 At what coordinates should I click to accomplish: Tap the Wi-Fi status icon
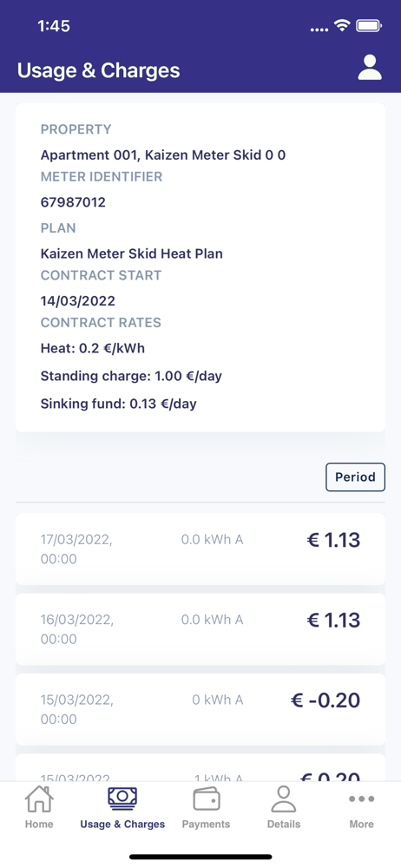(342, 25)
